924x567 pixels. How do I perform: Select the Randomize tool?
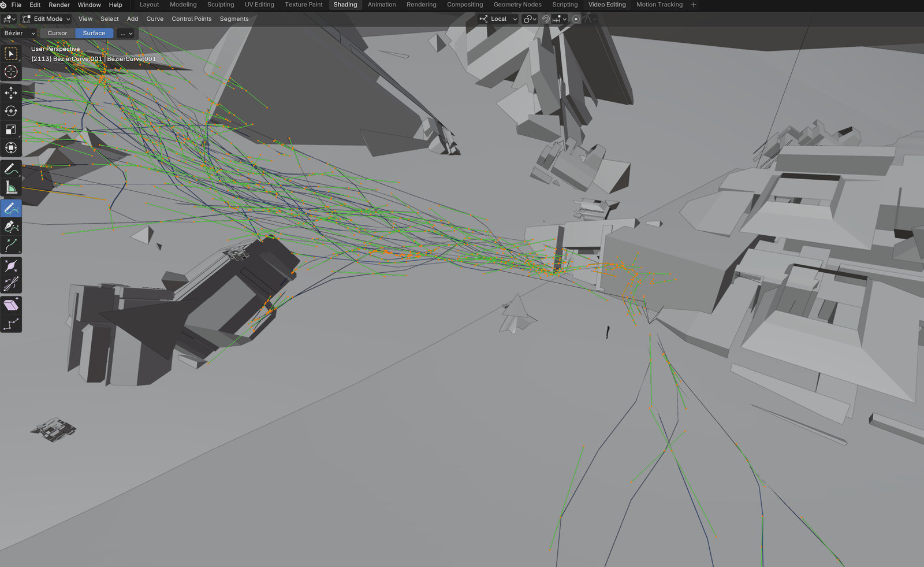(x=11, y=324)
